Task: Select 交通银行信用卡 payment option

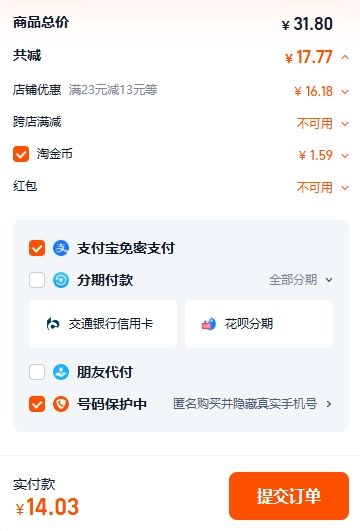Action: [103, 324]
